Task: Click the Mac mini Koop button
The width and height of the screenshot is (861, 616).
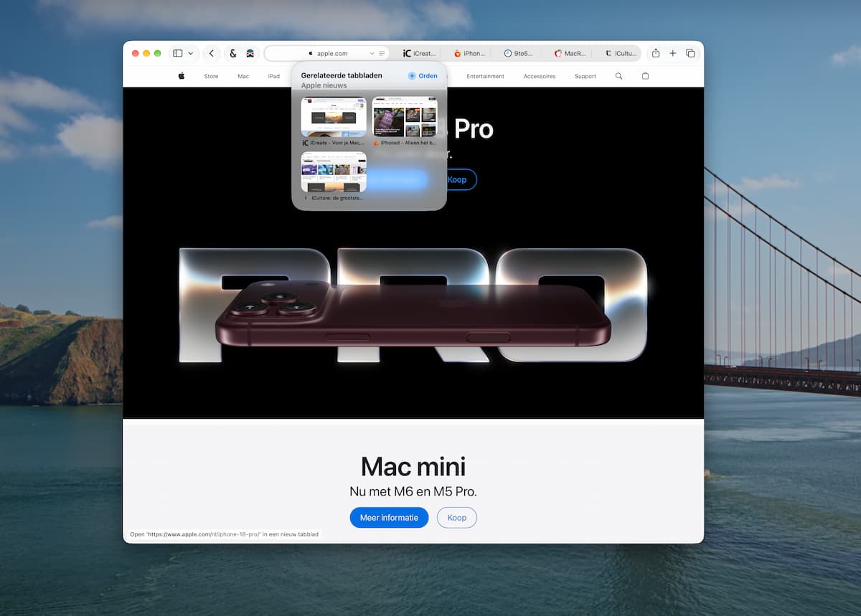Action: pyautogui.click(x=457, y=518)
